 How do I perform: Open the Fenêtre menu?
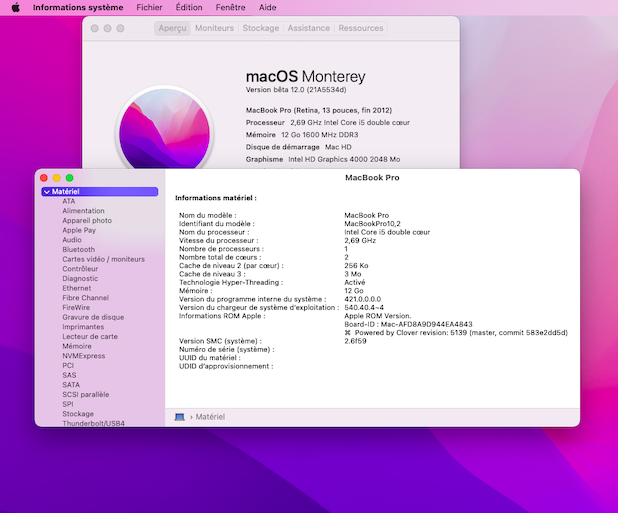231,7
